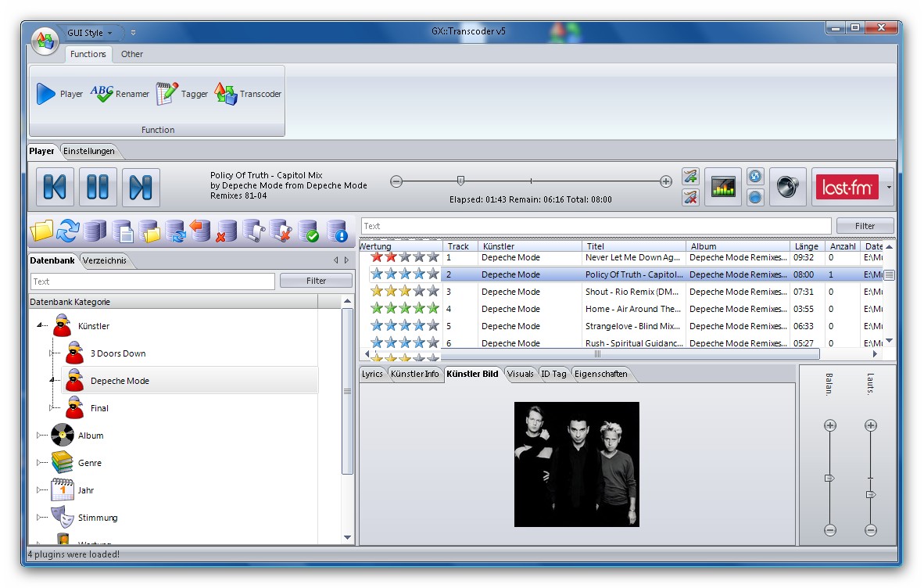
Task: Click the database with blue info icon
Action: [x=337, y=231]
